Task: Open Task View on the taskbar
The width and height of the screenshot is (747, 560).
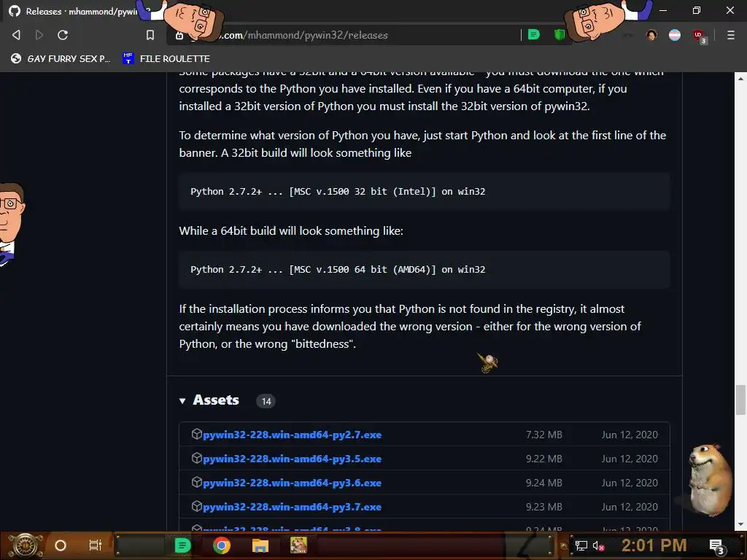Action: click(96, 545)
